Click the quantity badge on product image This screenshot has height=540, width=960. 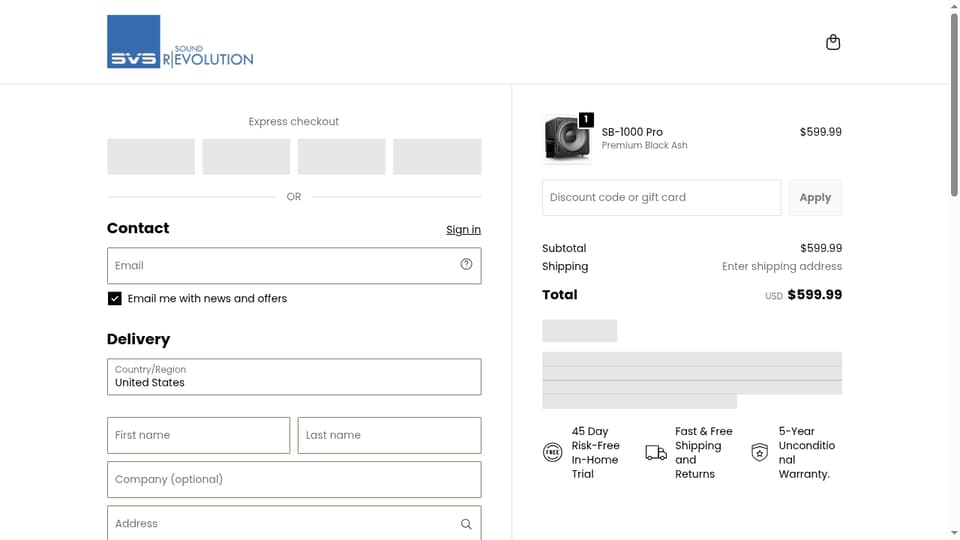586,119
